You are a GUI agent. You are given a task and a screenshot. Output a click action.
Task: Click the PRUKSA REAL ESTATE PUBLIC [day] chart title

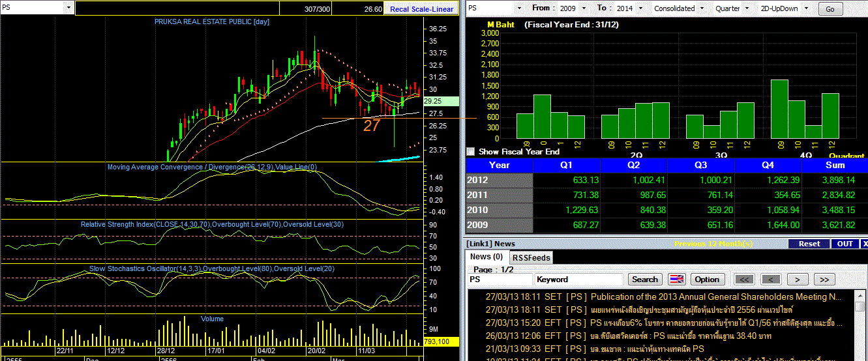point(212,22)
